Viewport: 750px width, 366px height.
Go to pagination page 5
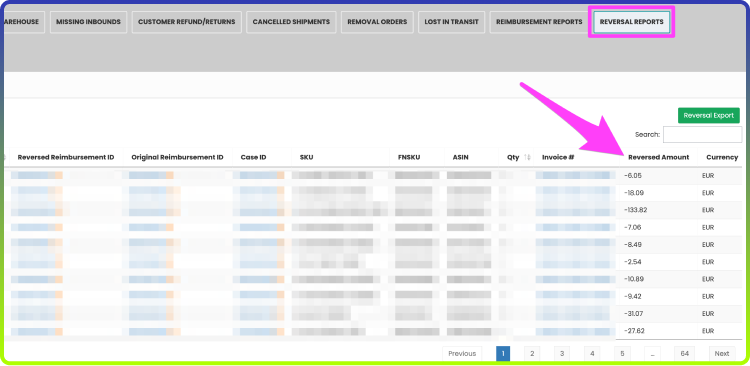coord(622,354)
